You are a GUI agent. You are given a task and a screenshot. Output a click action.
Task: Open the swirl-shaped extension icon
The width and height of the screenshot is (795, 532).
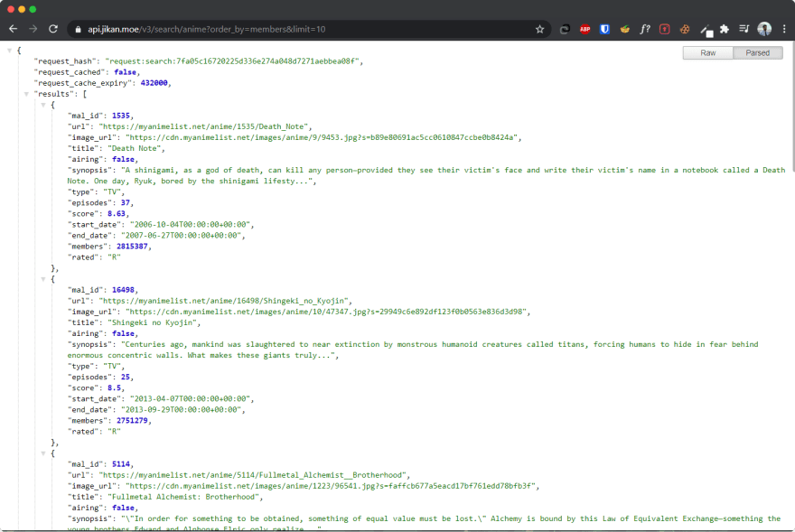[x=565, y=30]
